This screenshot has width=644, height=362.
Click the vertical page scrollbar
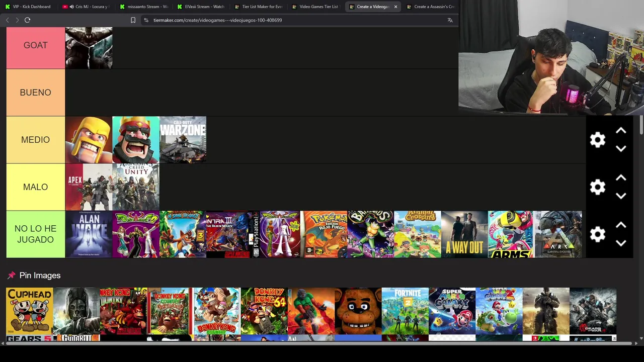(x=640, y=125)
